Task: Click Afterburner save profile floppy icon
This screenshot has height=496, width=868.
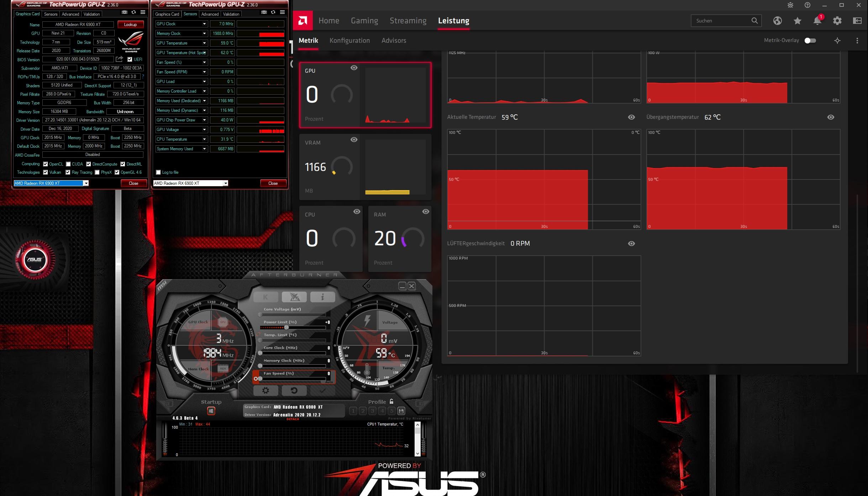Action: 401,411
